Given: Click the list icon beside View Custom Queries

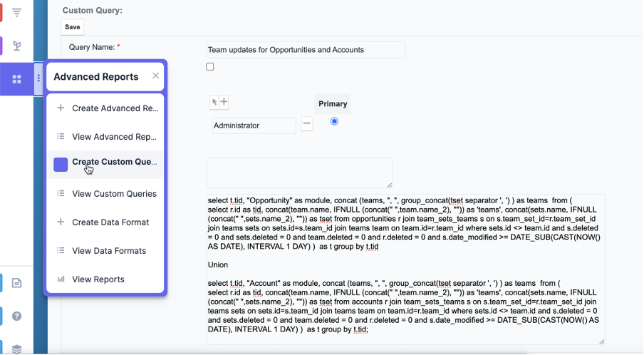Looking at the screenshot, I should (61, 193).
